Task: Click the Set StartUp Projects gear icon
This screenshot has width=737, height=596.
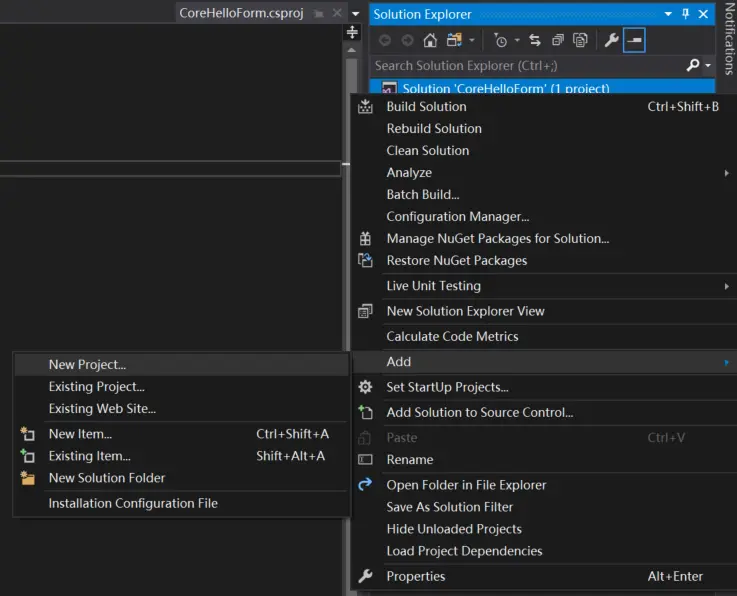Action: (365, 387)
